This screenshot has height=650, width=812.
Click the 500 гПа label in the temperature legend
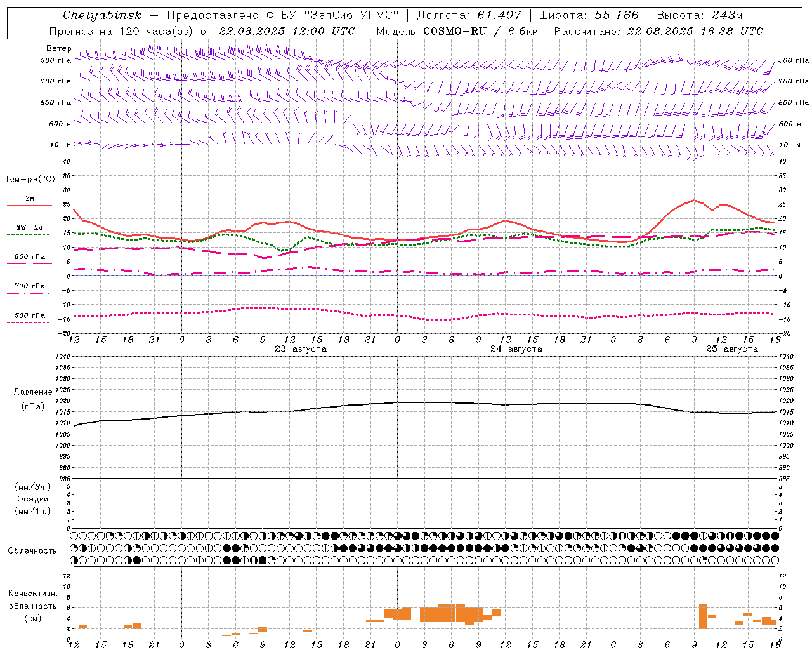click(30, 315)
